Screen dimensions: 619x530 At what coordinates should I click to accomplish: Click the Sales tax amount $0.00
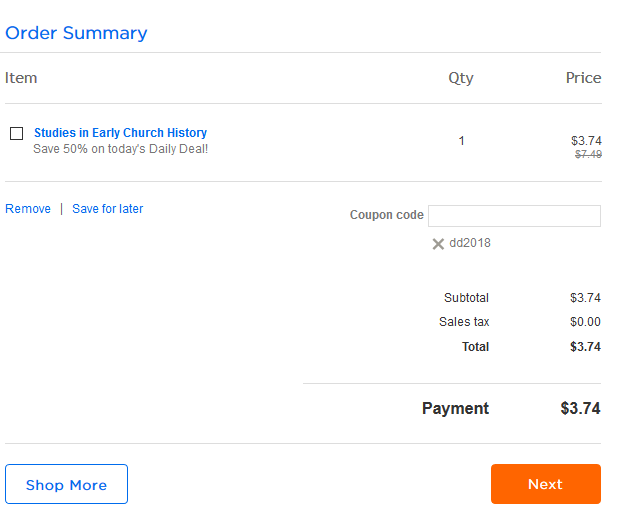pos(585,322)
